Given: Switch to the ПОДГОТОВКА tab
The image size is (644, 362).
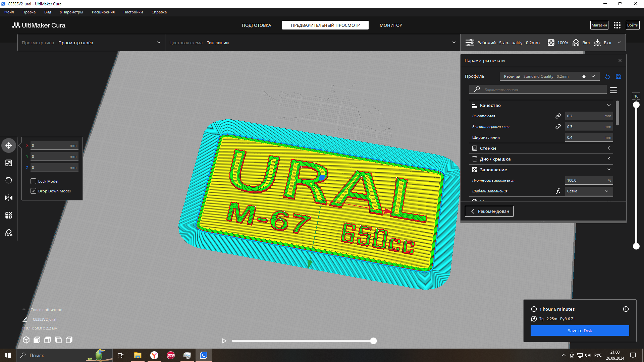Looking at the screenshot, I should 257,25.
